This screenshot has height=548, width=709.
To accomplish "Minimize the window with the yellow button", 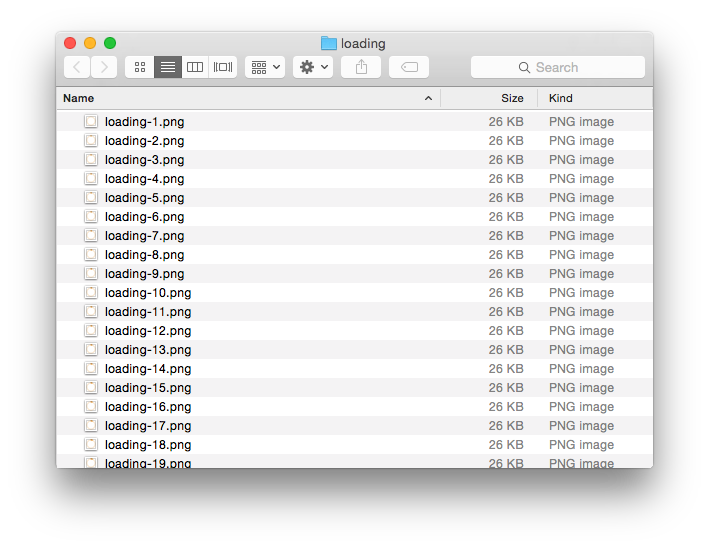I will (90, 43).
